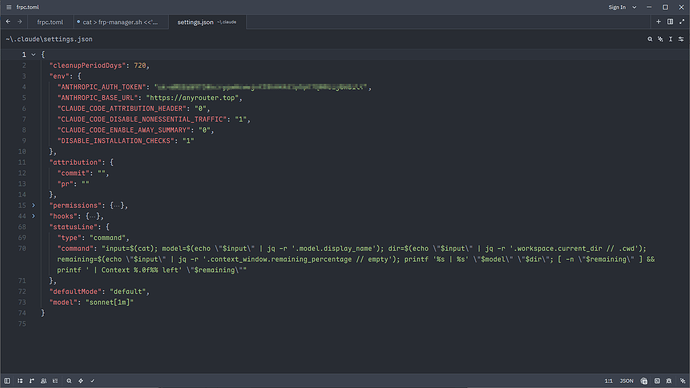Click Sign In
Viewport: 690px width, 388px height.
click(x=617, y=7)
